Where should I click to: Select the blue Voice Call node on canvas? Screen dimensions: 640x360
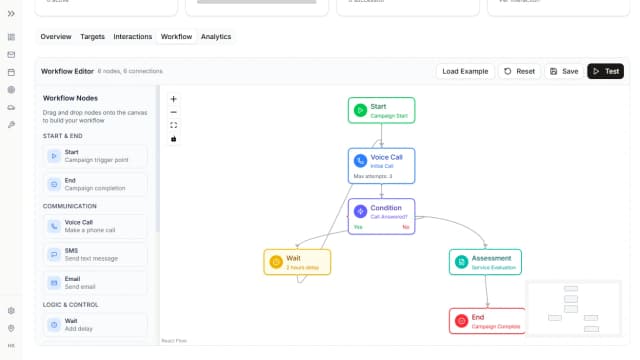382,166
